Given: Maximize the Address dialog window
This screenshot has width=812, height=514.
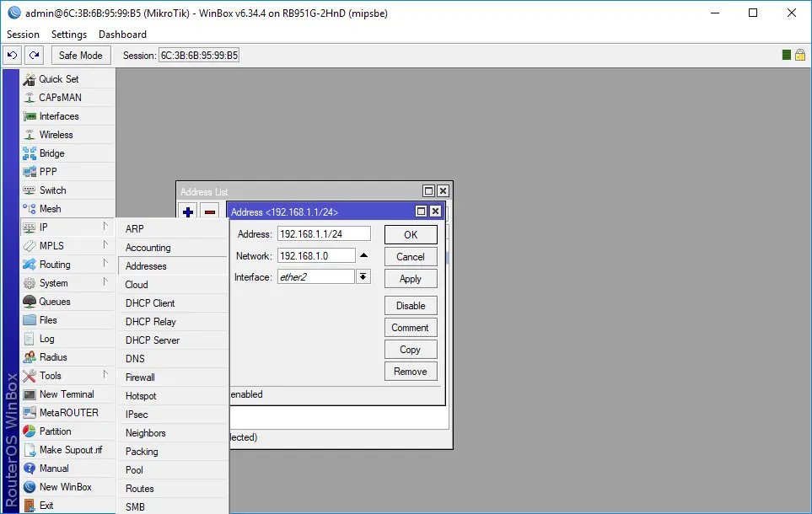Looking at the screenshot, I should pos(421,211).
